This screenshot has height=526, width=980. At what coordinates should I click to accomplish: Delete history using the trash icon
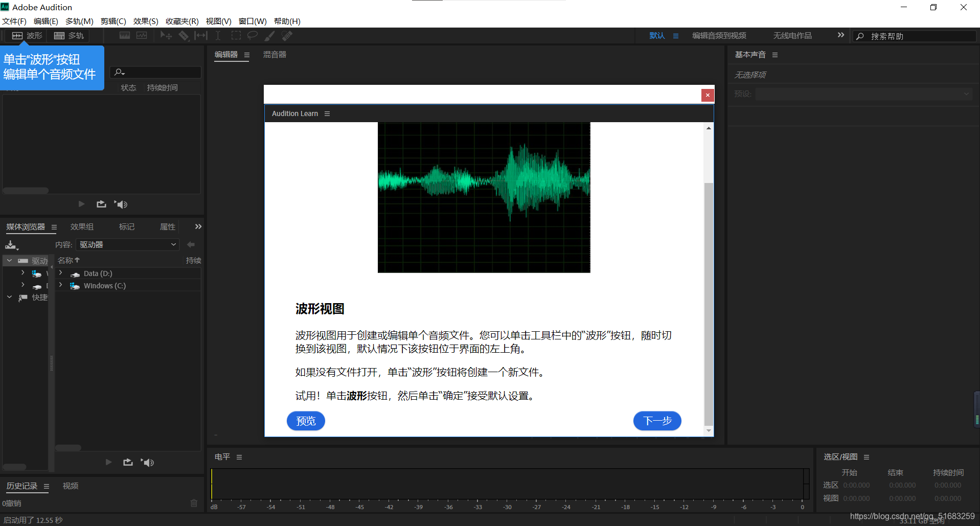(x=194, y=503)
